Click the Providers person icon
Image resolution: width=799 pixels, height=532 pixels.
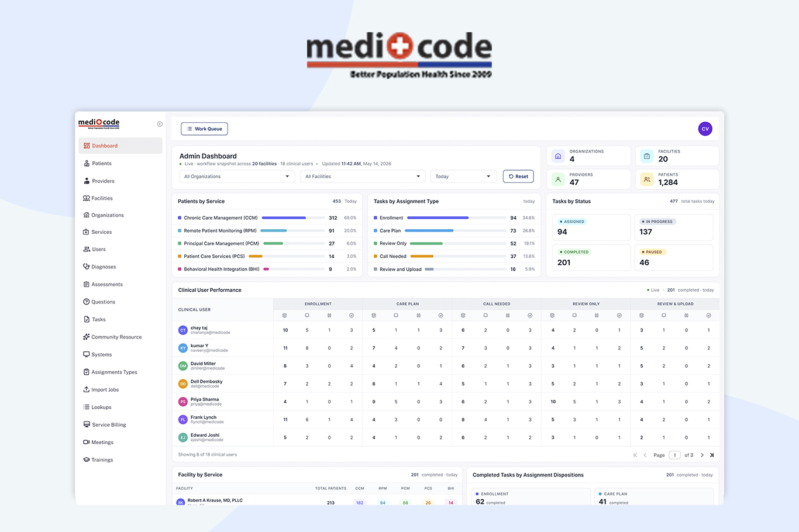[x=558, y=179]
